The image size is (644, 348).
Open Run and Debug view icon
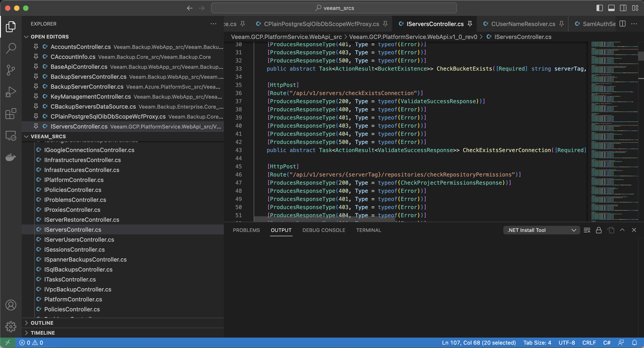tap(11, 92)
